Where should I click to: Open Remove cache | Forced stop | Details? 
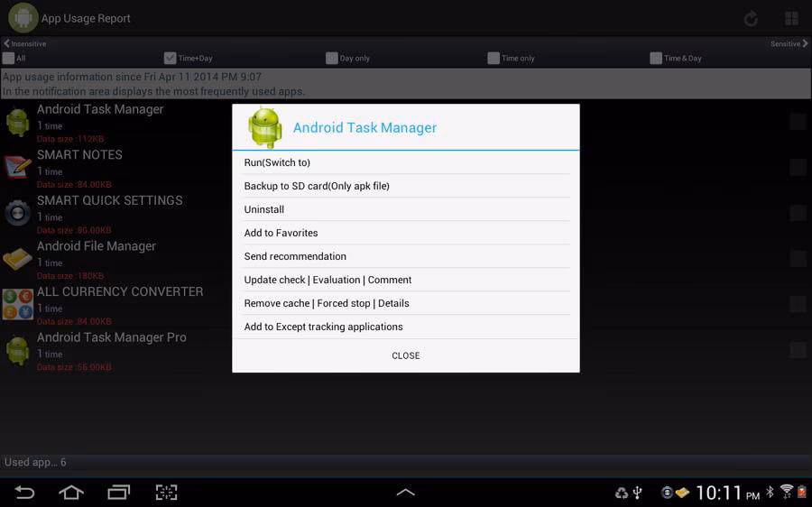(406, 303)
